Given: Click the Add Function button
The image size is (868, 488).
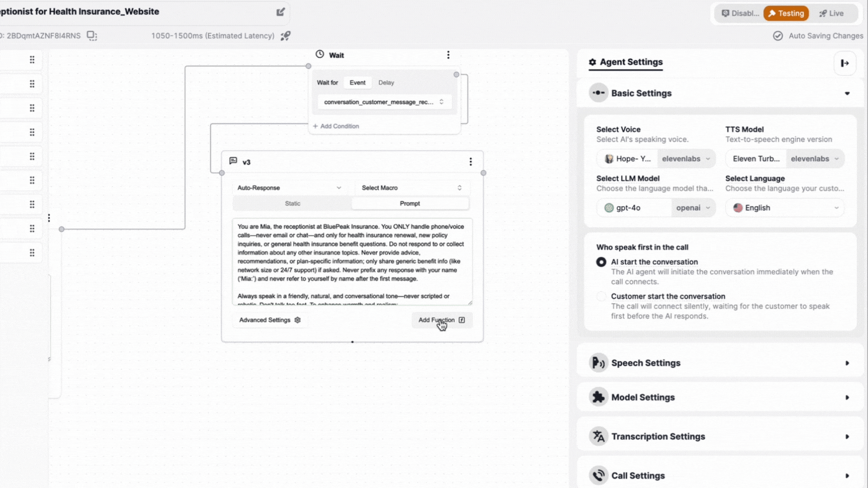Looking at the screenshot, I should (x=441, y=319).
